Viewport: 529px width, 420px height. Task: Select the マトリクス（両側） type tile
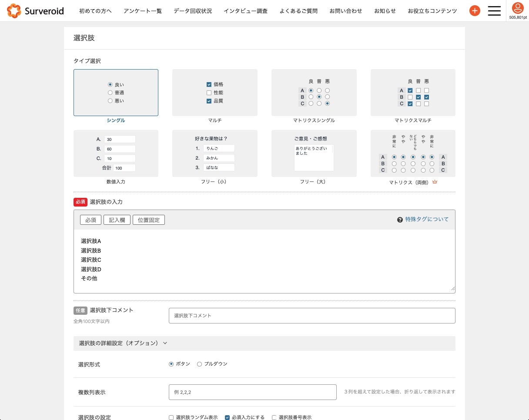click(412, 153)
